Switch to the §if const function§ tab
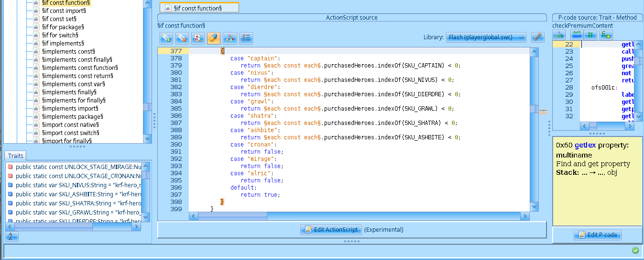Image resolution: width=644 pixels, height=260 pixels. point(199,8)
